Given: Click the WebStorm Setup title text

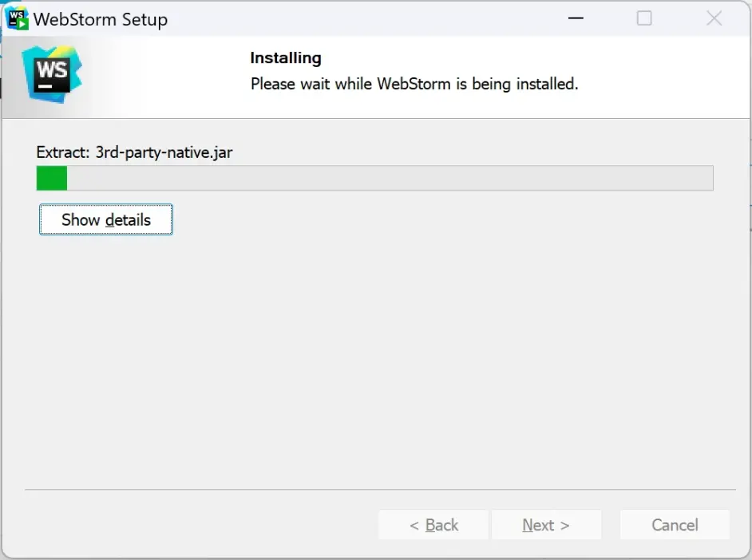Looking at the screenshot, I should tap(101, 20).
